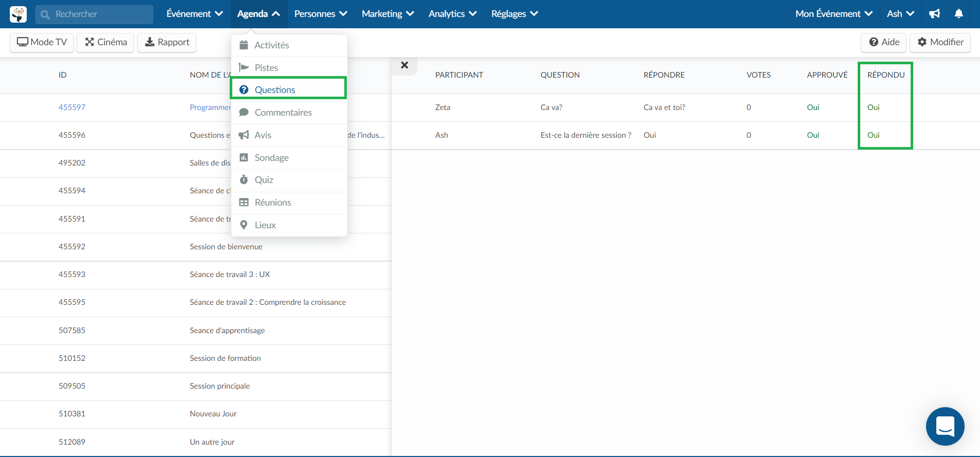Click the VOTES column header

[x=759, y=75]
